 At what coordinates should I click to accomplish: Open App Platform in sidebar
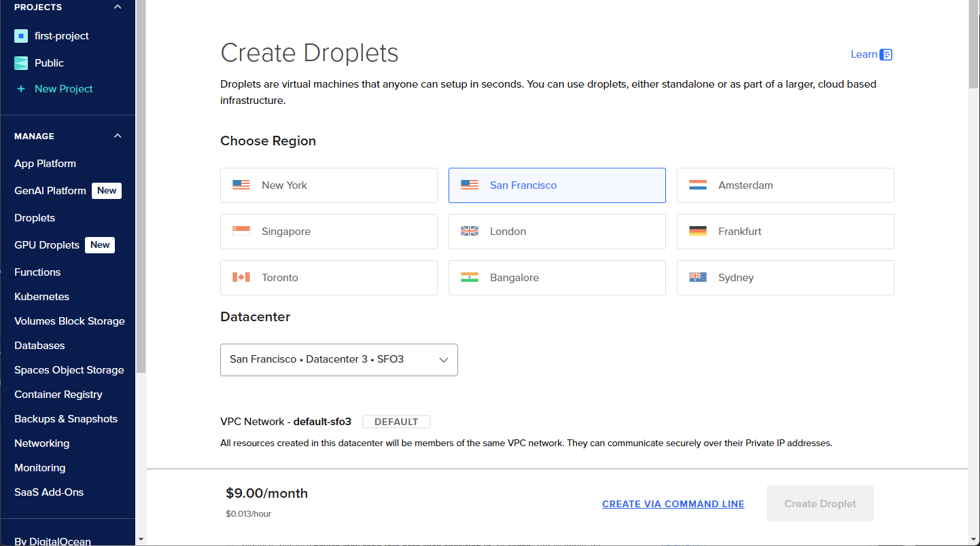[x=45, y=164]
